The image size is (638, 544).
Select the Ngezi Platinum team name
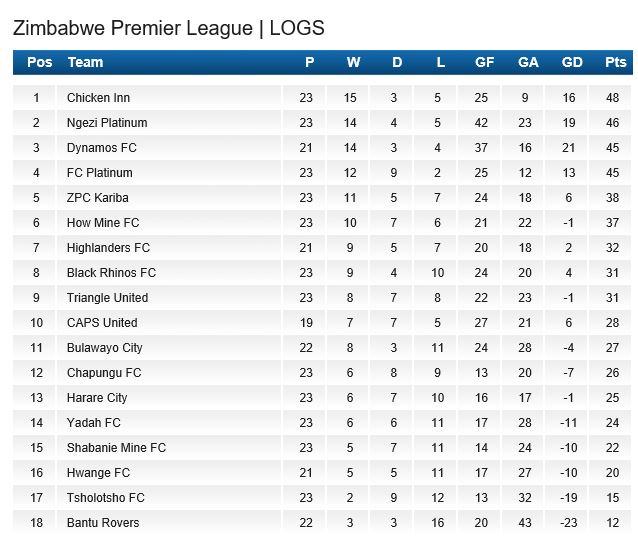click(x=107, y=123)
